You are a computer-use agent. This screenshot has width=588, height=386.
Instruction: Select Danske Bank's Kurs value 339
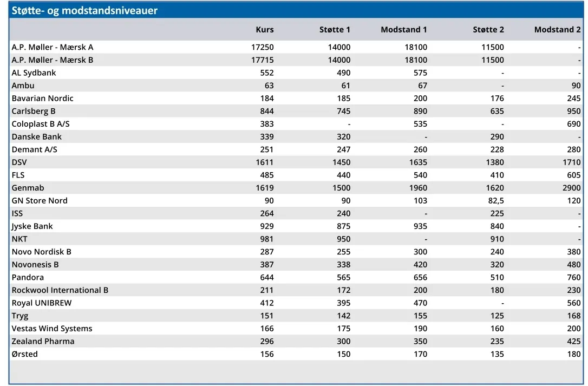tap(267, 136)
